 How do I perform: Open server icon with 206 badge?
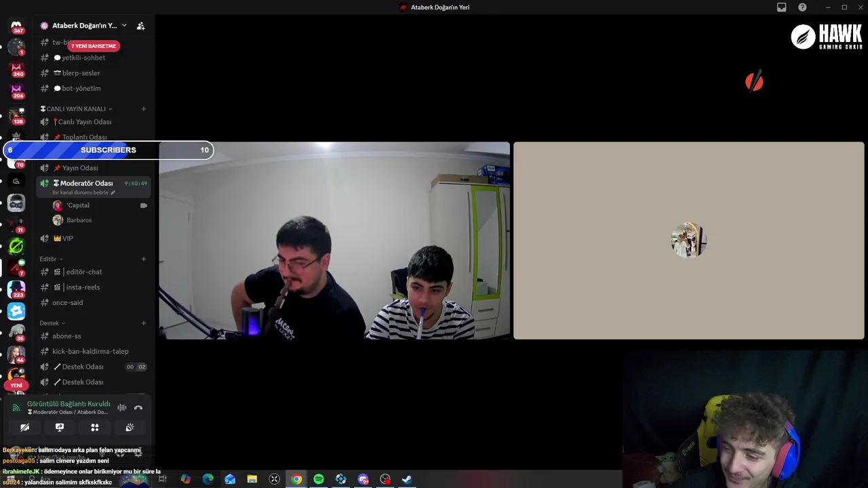(x=16, y=90)
